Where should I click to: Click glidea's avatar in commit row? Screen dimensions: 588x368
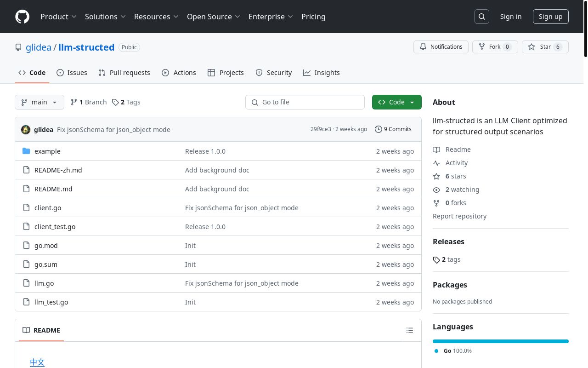tap(26, 130)
